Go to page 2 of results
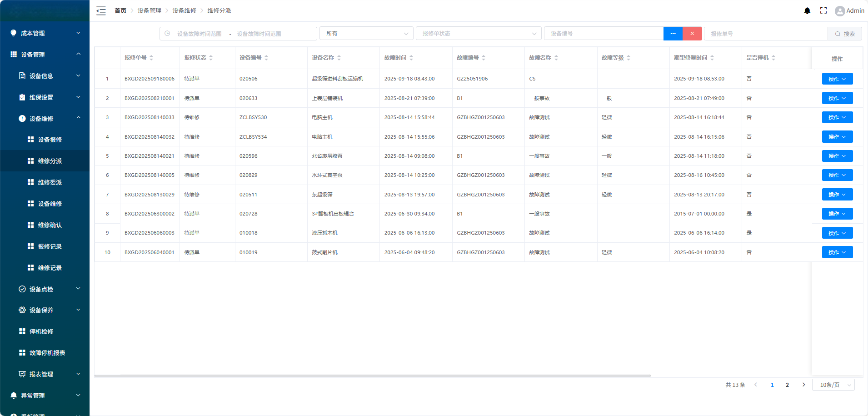The height and width of the screenshot is (416, 868). coord(787,385)
